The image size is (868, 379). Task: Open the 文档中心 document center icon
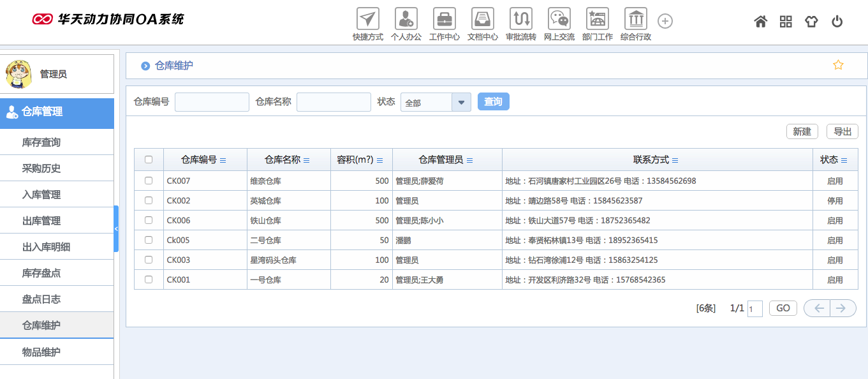click(x=482, y=19)
